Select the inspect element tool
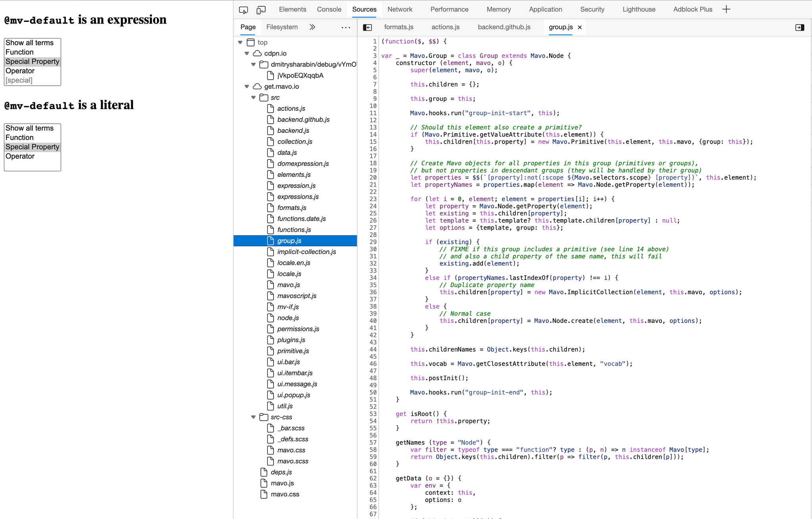 (243, 10)
